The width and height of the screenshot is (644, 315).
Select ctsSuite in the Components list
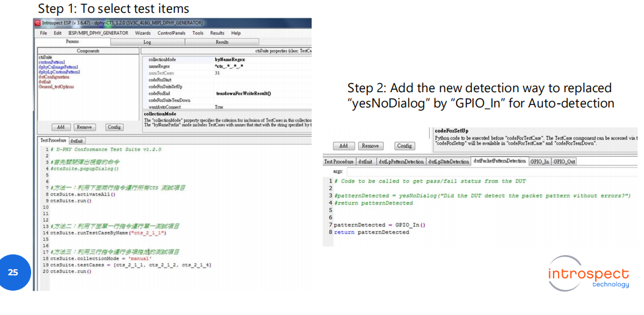pos(45,57)
